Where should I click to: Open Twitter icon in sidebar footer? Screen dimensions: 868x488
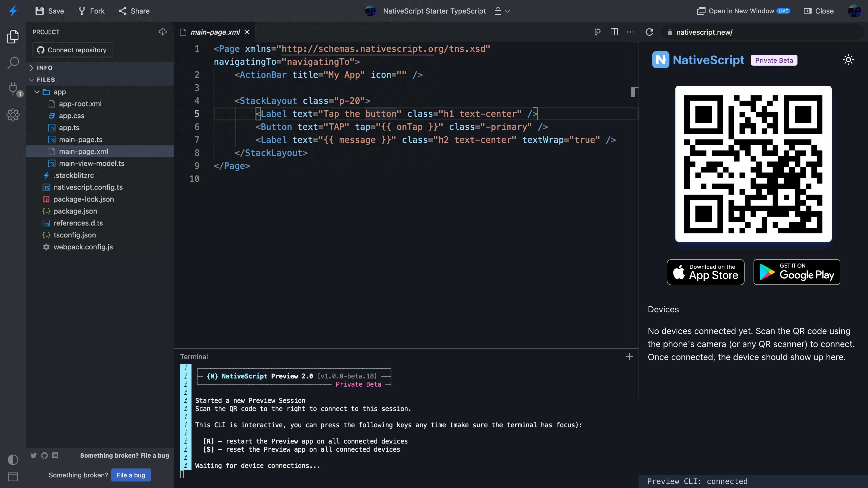[33, 455]
